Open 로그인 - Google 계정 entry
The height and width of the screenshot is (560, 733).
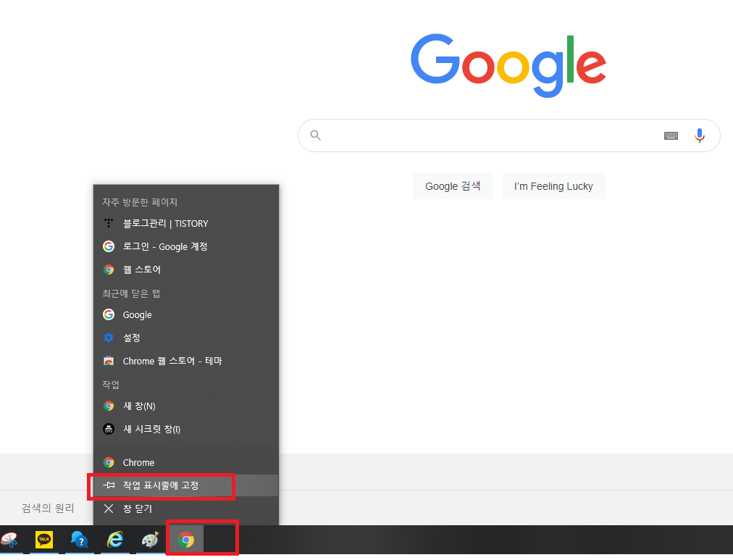pos(186,246)
